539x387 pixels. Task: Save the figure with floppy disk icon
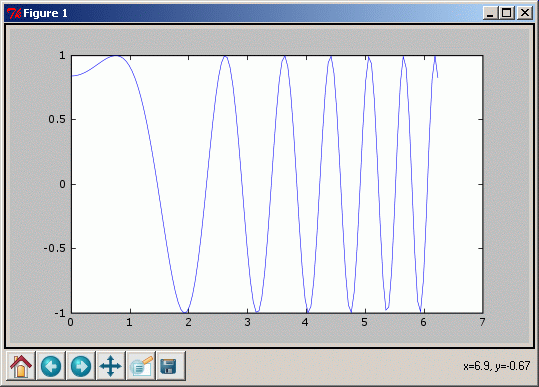pyautogui.click(x=170, y=366)
